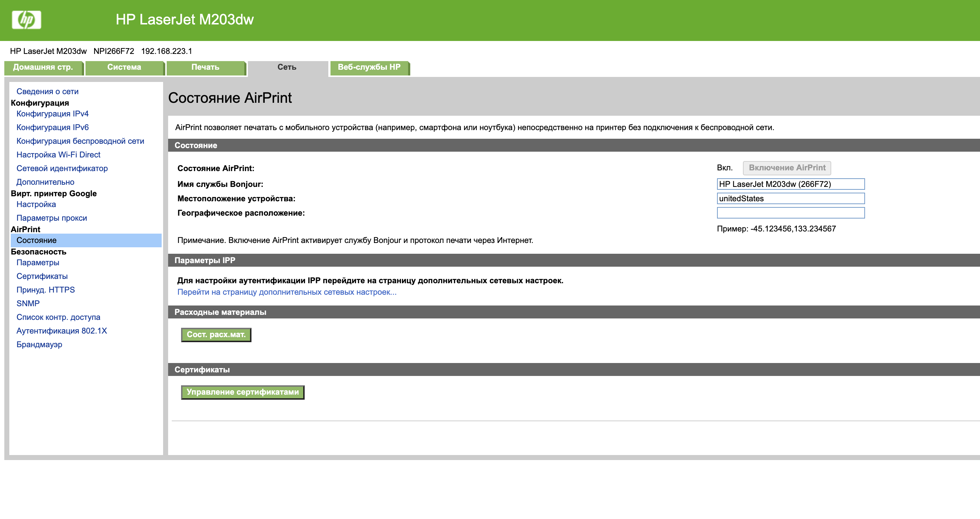Open Параметры прокси link
The height and width of the screenshot is (519, 980).
52,218
